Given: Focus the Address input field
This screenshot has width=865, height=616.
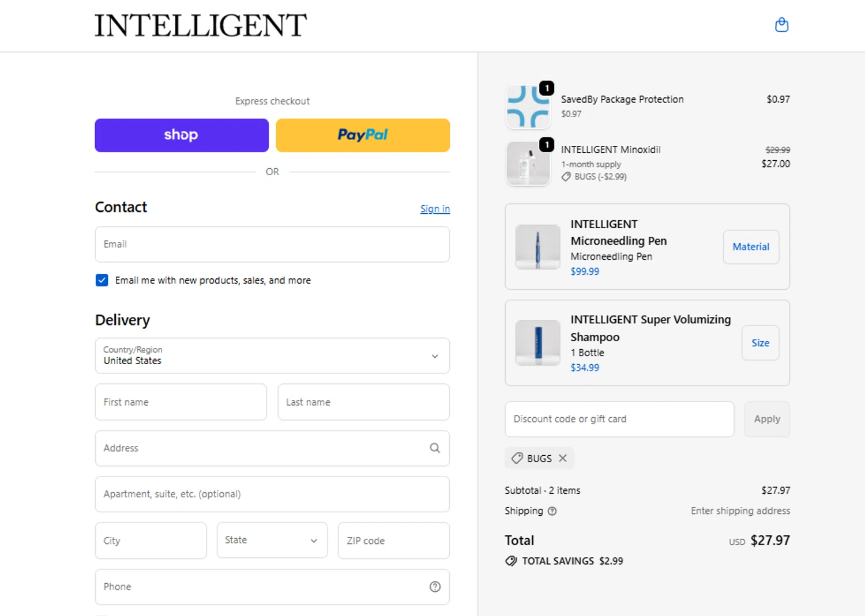Looking at the screenshot, I should pyautogui.click(x=272, y=448).
